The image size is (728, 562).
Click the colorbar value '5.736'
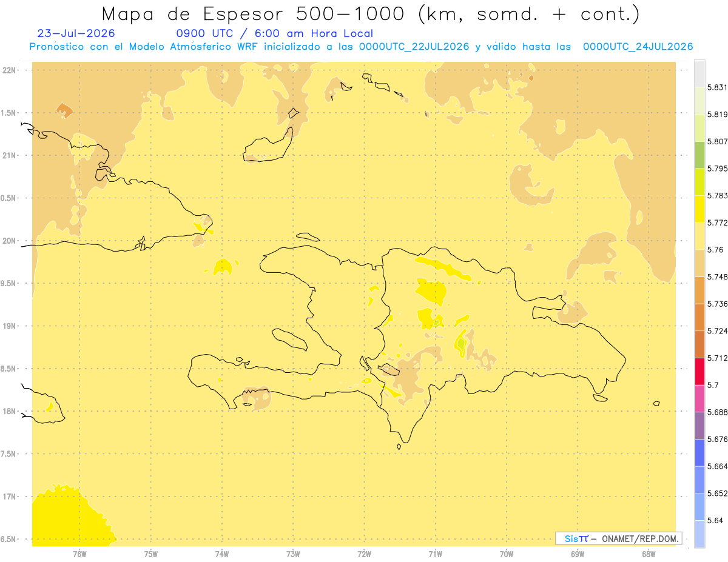pos(716,304)
